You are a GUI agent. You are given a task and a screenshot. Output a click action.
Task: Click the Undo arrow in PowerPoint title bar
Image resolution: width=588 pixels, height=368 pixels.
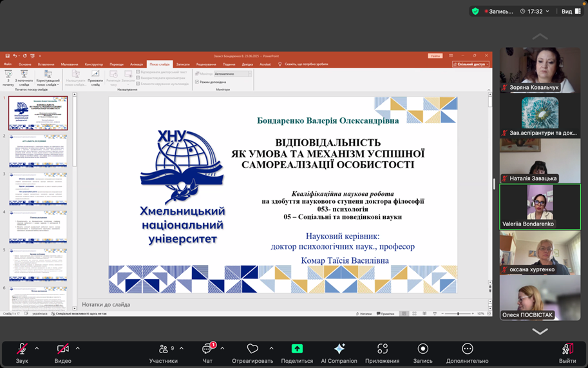point(15,56)
